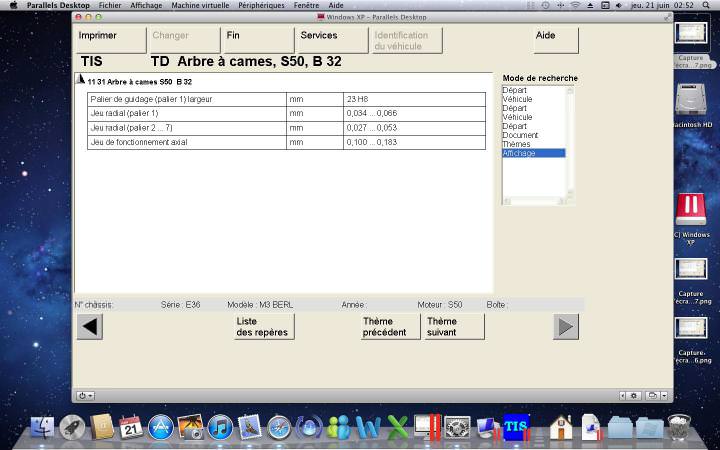Open the Affichage menu in menu bar

(x=146, y=6)
